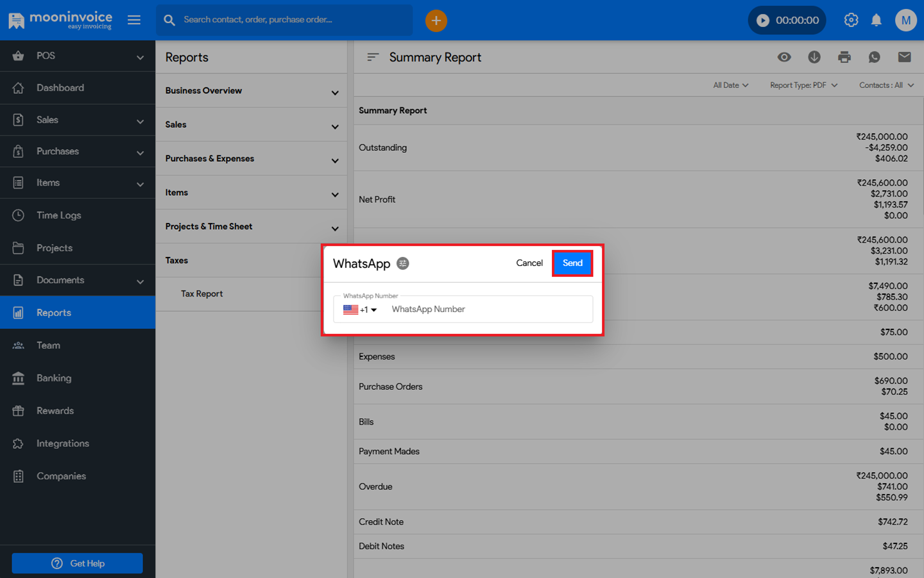The height and width of the screenshot is (578, 924).
Task: Click the WhatsApp share icon in toolbar
Action: [x=874, y=57]
